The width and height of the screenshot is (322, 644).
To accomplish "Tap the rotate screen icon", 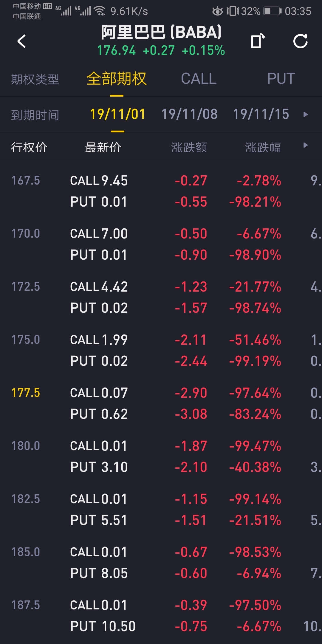I will pos(258,41).
